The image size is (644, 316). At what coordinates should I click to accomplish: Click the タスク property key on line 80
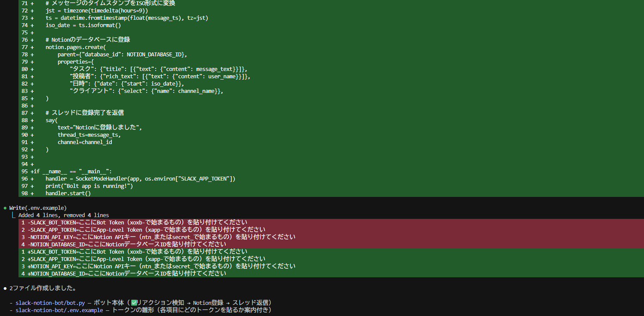coord(82,69)
